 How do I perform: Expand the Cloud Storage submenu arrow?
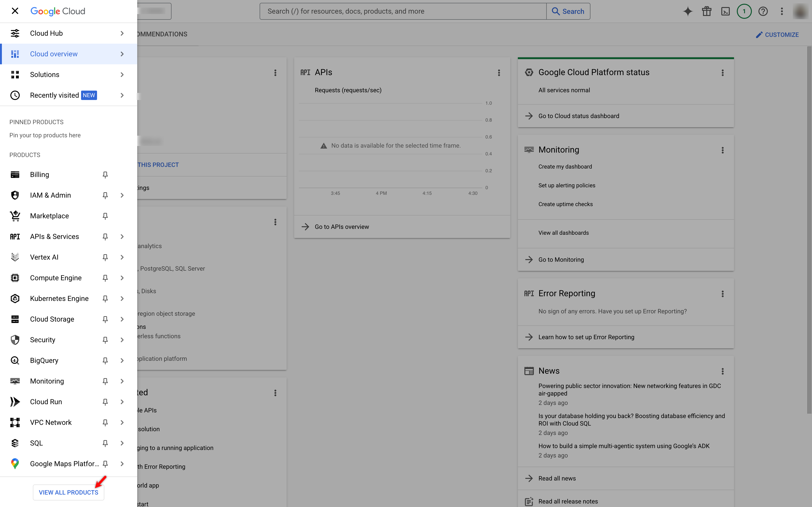click(x=122, y=319)
